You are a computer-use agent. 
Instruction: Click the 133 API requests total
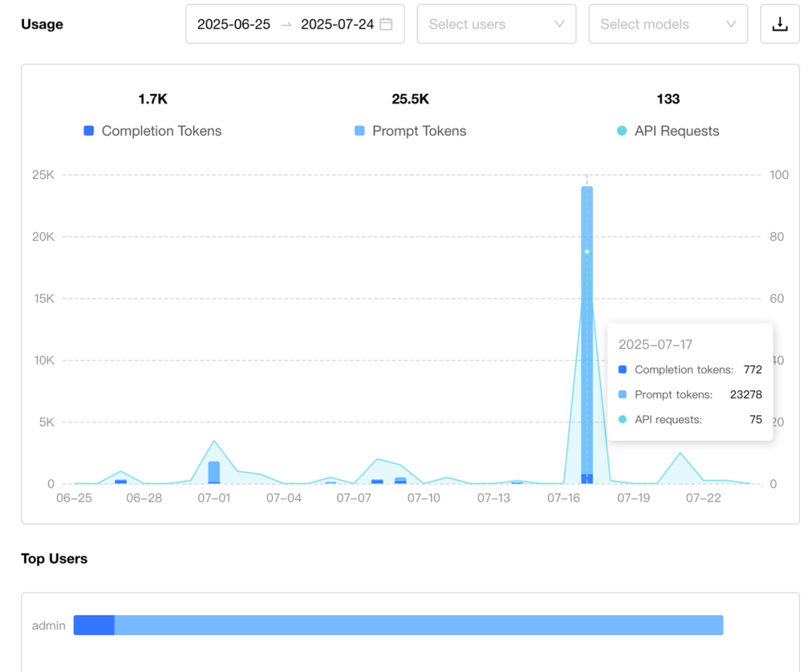(x=668, y=99)
